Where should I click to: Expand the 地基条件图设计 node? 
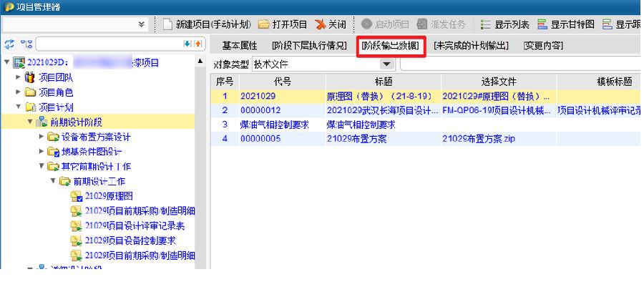click(x=41, y=151)
